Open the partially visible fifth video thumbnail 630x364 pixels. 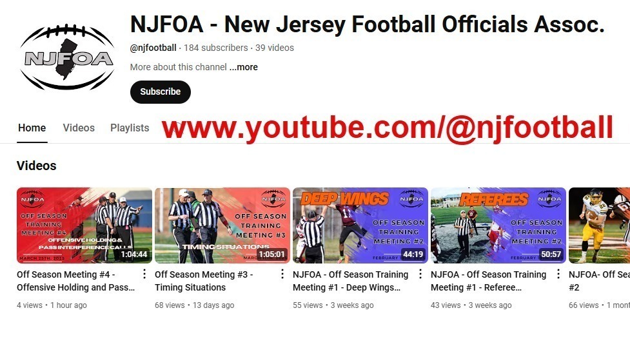599,225
